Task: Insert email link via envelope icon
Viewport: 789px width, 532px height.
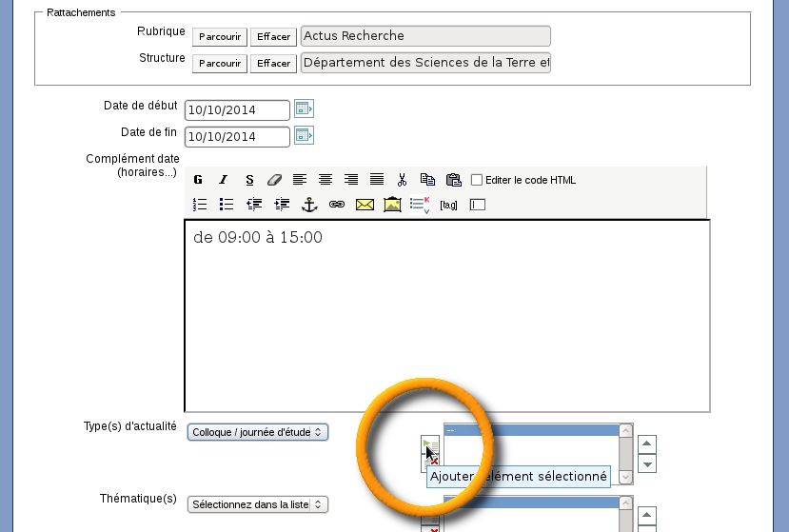Action: pos(365,205)
